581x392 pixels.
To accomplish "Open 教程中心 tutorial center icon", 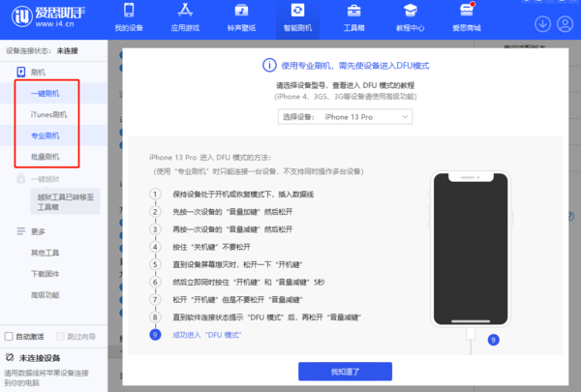I will [x=411, y=11].
